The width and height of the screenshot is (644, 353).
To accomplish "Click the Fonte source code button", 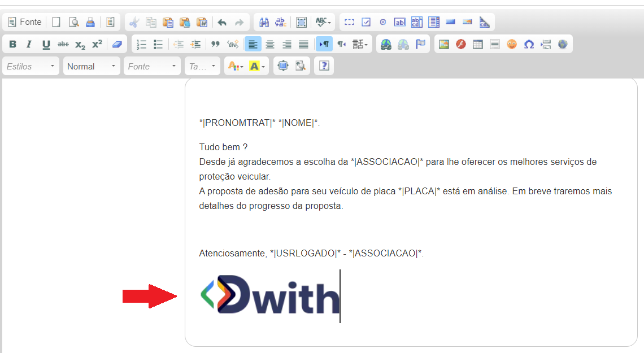I will 25,22.
